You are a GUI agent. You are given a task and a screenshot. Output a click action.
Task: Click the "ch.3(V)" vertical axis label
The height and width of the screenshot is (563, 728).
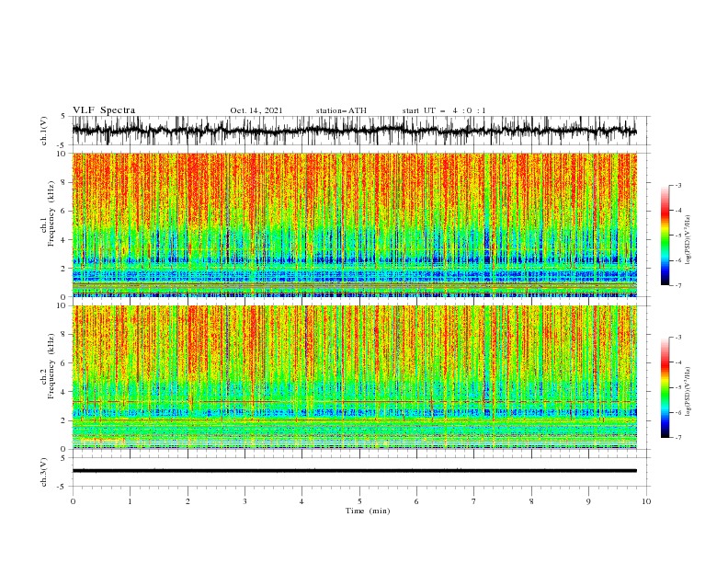coord(44,472)
